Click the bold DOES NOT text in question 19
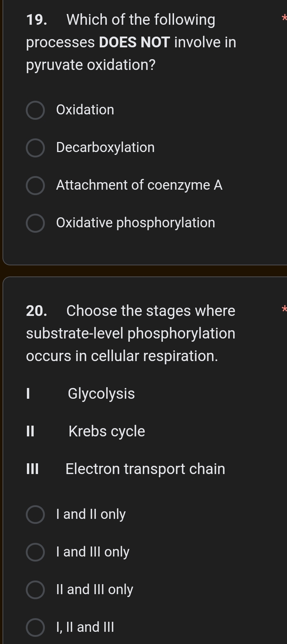The width and height of the screenshot is (287, 644). [133, 42]
